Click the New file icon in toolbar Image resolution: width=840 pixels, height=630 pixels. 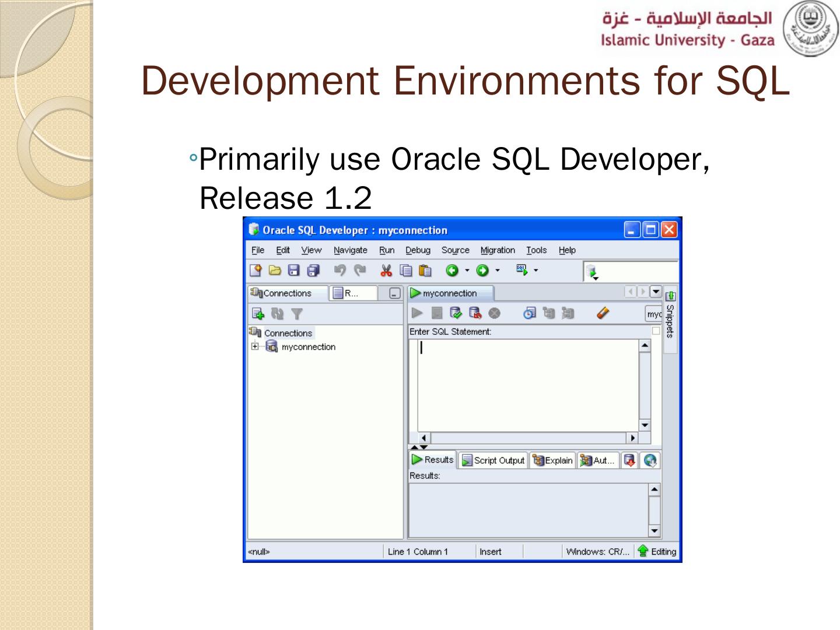click(x=256, y=270)
